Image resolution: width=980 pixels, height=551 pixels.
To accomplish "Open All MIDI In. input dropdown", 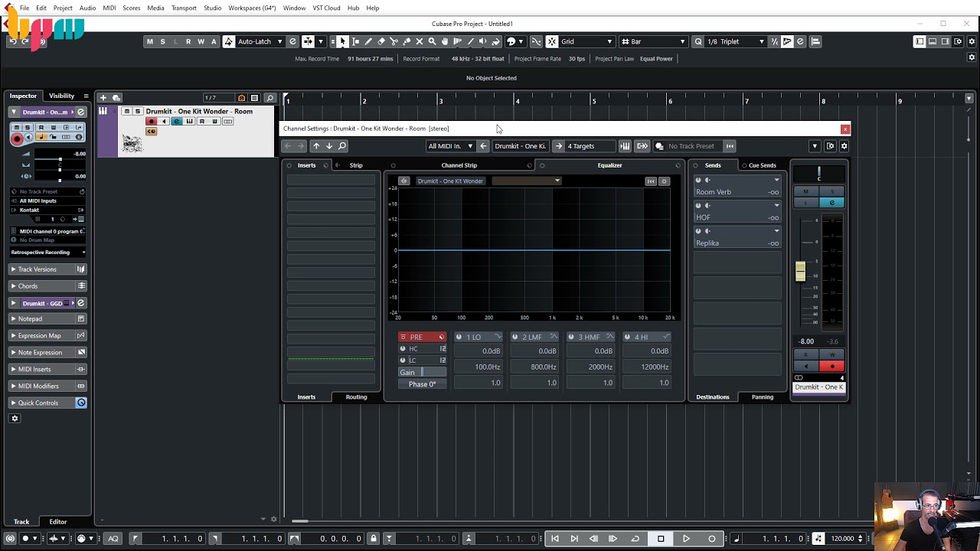I will 450,146.
